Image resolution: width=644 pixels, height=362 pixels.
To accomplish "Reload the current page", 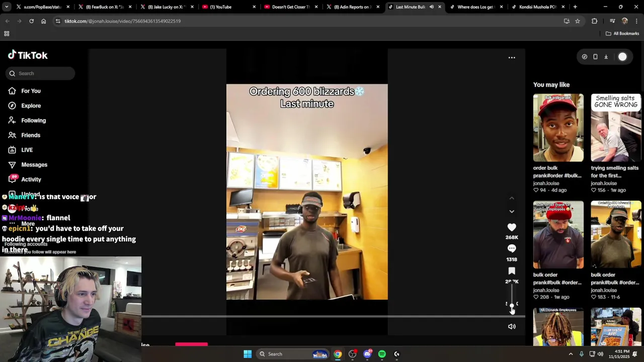I will 31,21.
